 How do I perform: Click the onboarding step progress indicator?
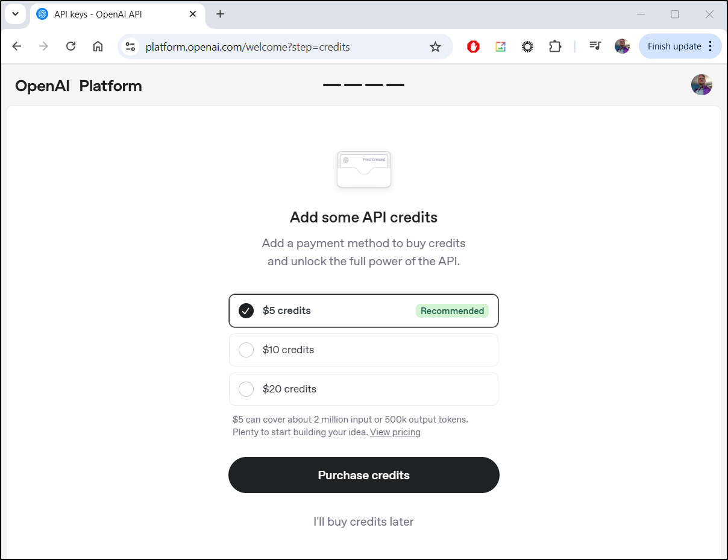click(x=363, y=85)
